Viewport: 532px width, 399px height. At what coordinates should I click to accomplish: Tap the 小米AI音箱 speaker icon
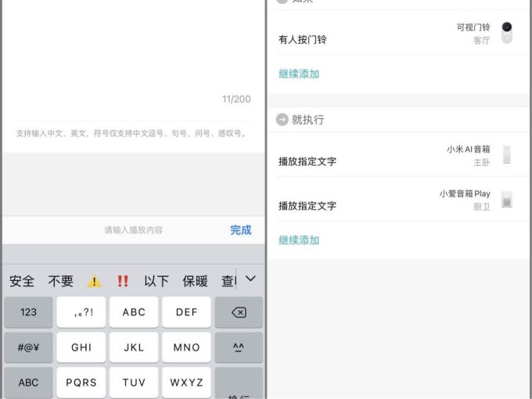click(x=506, y=155)
